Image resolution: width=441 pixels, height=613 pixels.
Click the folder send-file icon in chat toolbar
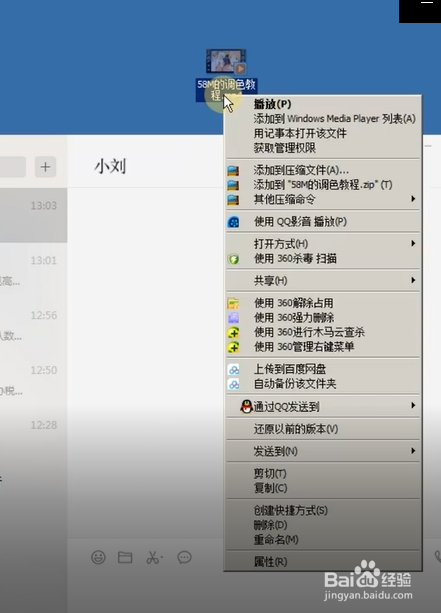pyautogui.click(x=125, y=557)
